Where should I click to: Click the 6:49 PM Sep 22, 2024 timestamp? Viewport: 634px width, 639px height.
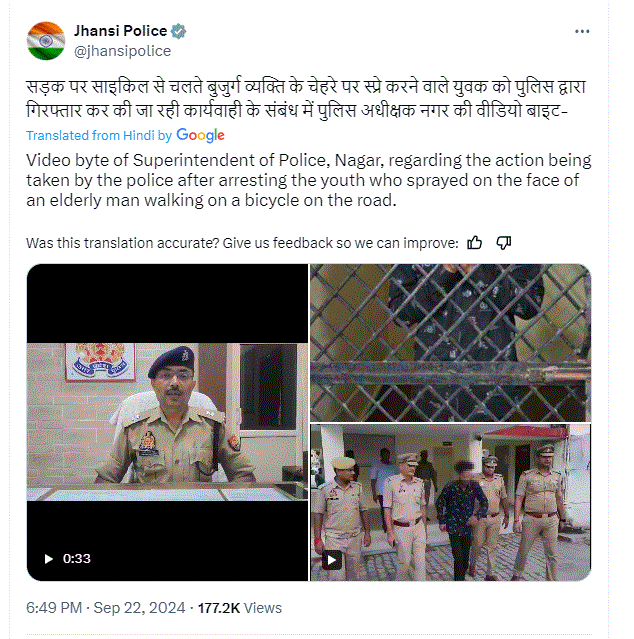[106, 608]
